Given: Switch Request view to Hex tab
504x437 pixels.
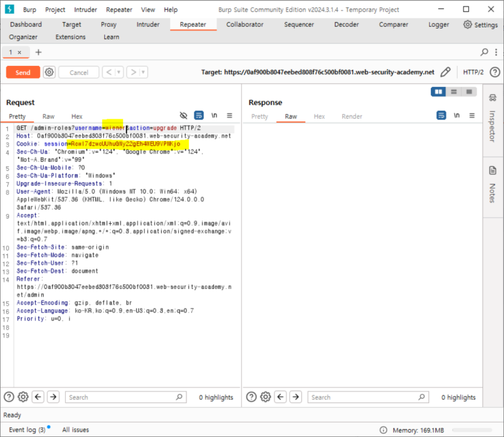Looking at the screenshot, I should 77,116.
